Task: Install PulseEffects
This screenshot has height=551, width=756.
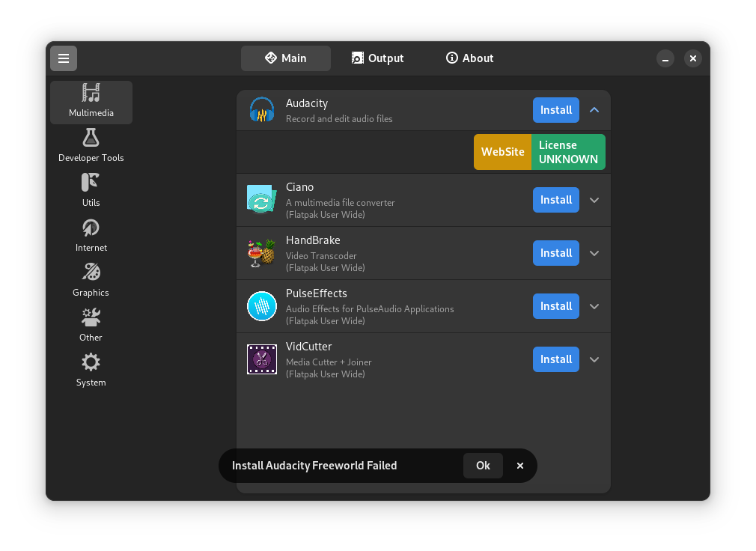Action: [556, 306]
